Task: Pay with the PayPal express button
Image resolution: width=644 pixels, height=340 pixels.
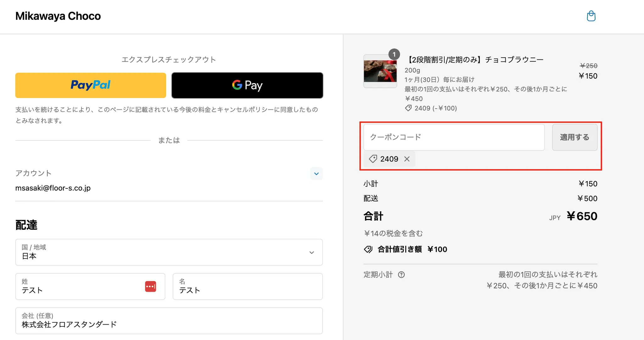Action: point(91,85)
